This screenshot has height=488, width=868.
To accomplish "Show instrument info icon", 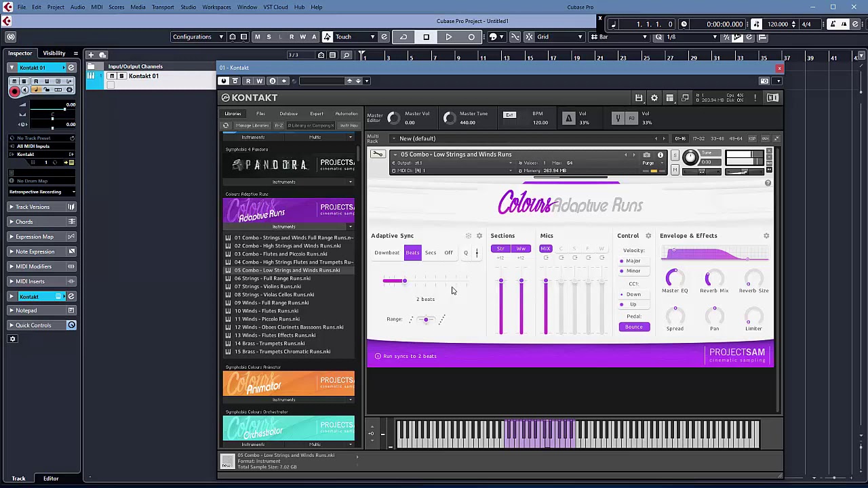I will 660,155.
